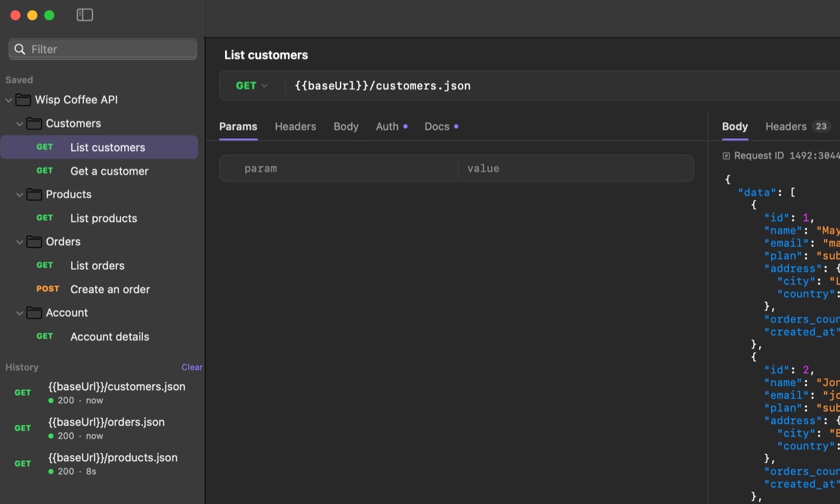Viewport: 840px width, 504px height.
Task: Collapse the Orders folder chevron
Action: (x=20, y=242)
